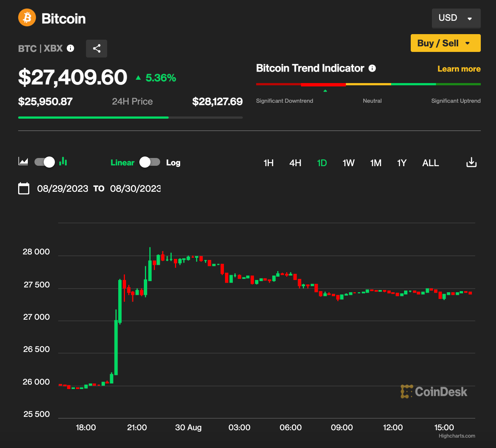Select the green candlestick chart icon

coord(63,161)
